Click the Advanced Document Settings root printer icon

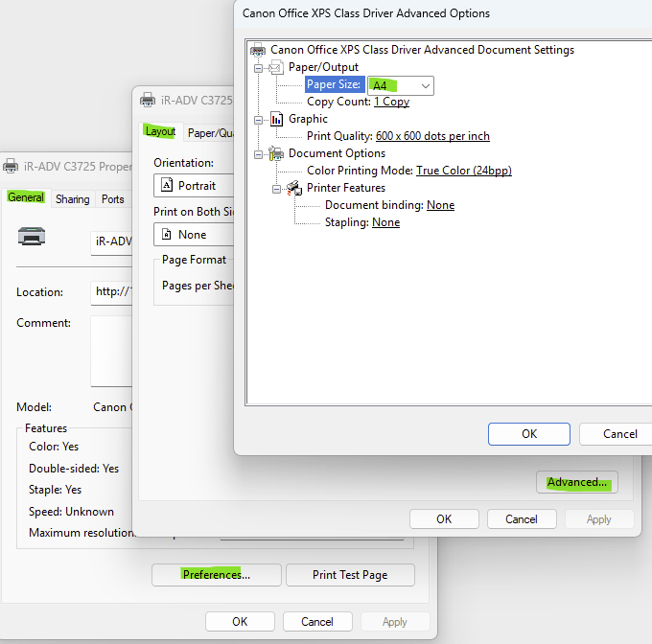click(x=258, y=50)
